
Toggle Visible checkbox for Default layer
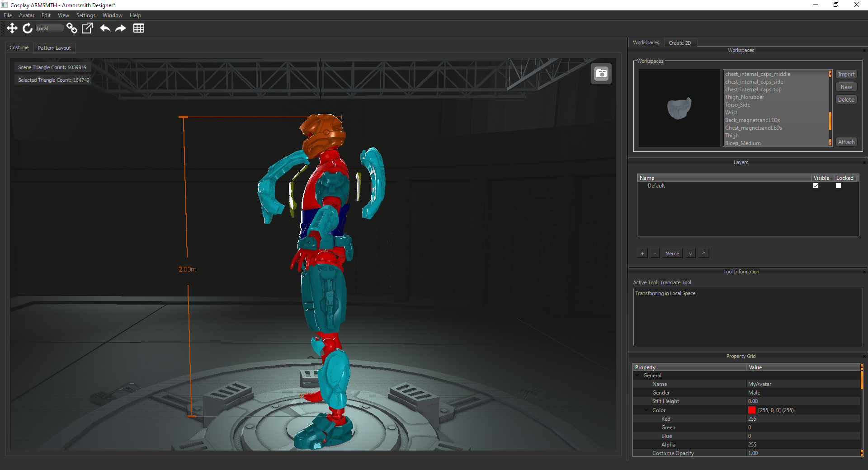816,186
